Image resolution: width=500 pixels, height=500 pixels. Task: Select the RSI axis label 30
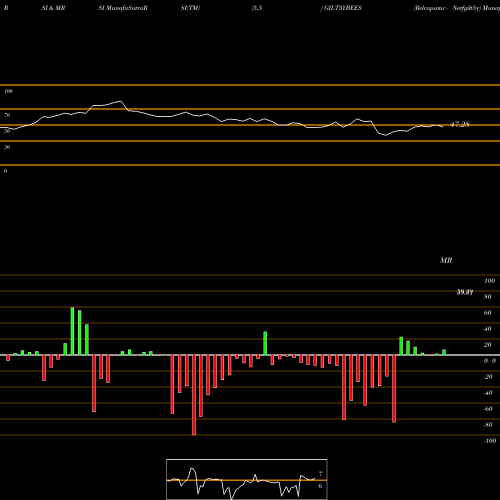click(x=7, y=147)
